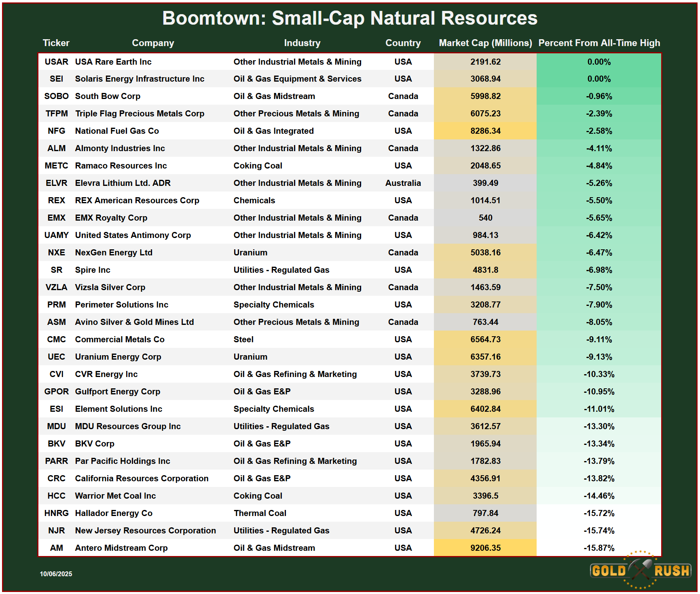Click the Company column header
Viewport: 700px width, 594px height.
click(x=153, y=43)
